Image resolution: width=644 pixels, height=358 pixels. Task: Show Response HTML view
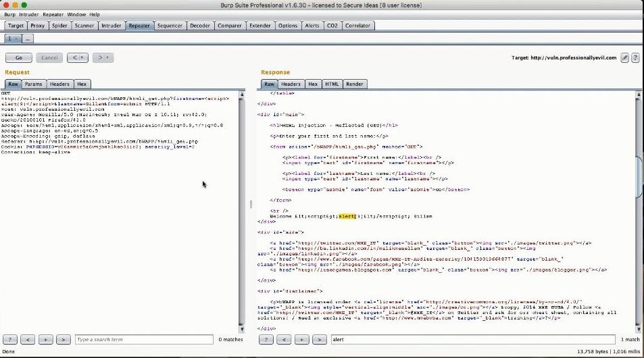coord(332,84)
